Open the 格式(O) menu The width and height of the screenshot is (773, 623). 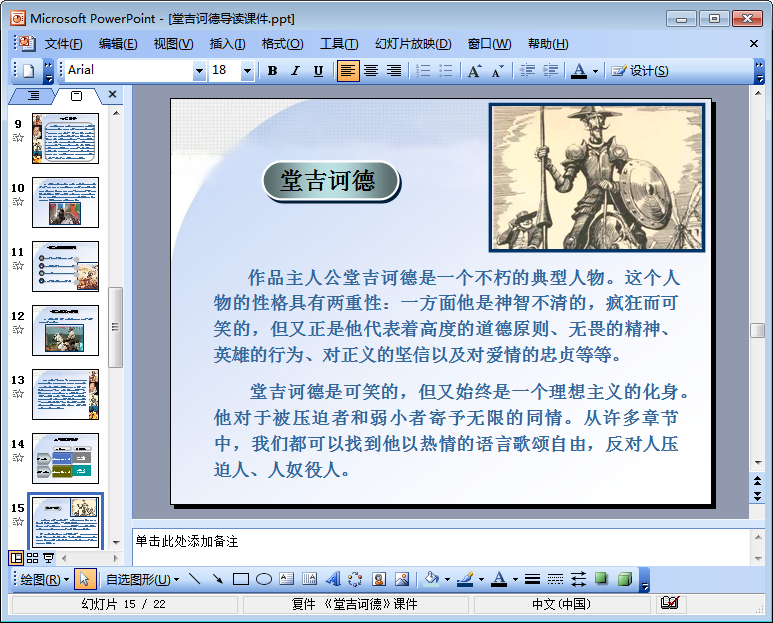point(282,44)
